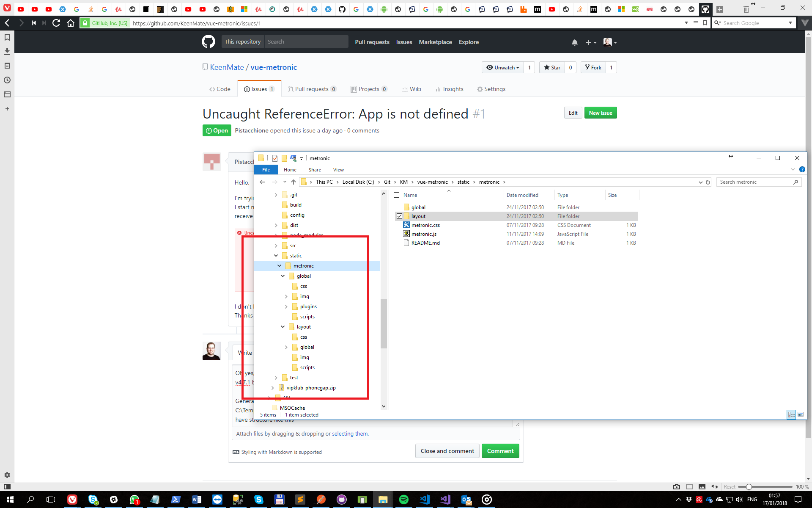Open Visual Studio Code from the taskbar
This screenshot has width=812, height=508.
424,500
